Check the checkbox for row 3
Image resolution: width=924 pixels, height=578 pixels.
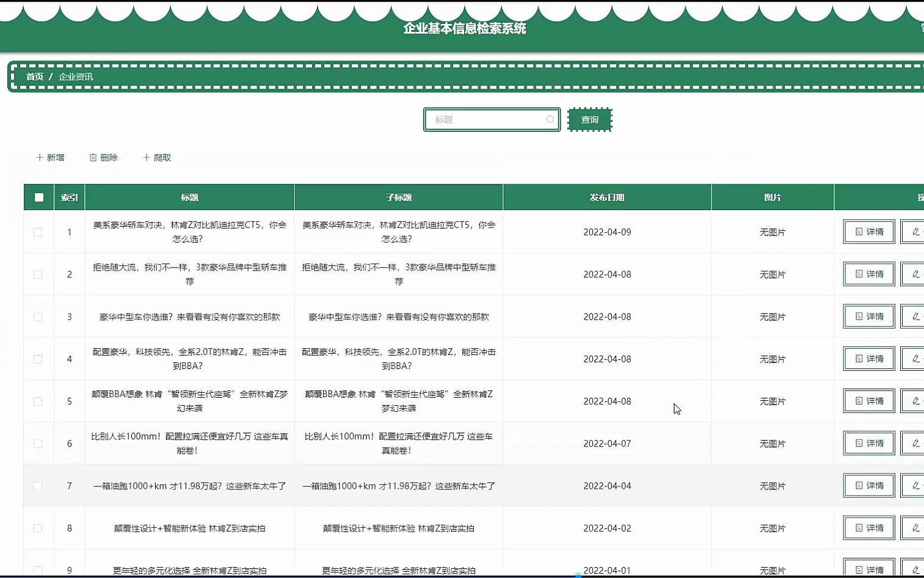pos(38,316)
